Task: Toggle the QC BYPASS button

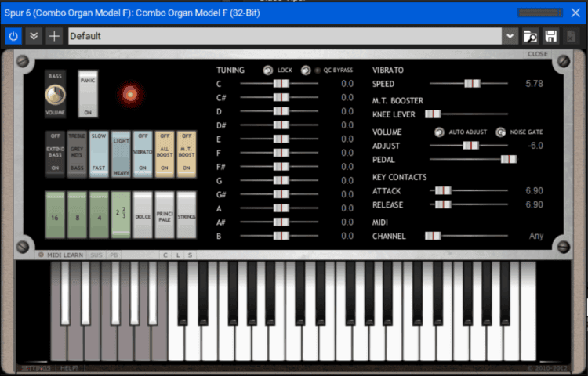Action: pos(306,70)
